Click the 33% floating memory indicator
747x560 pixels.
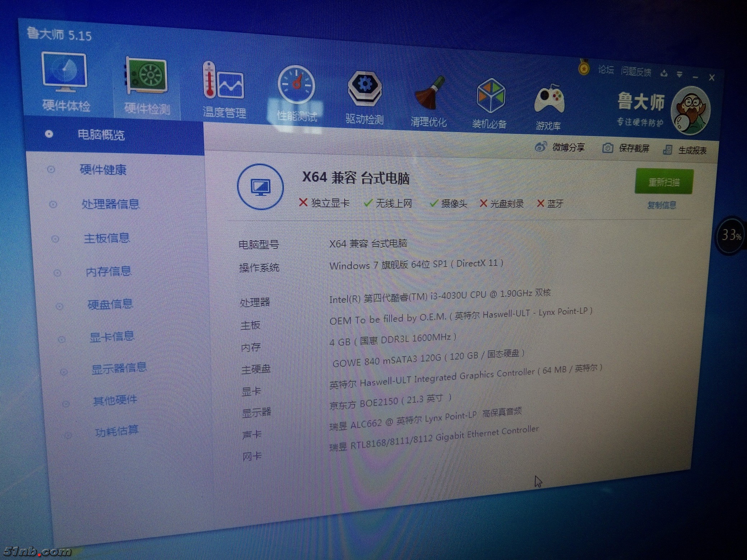[731, 236]
